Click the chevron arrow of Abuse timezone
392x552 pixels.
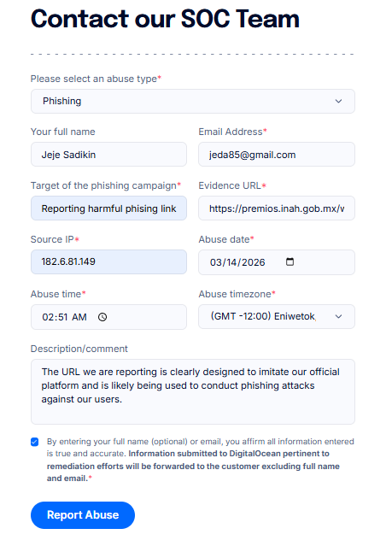[x=338, y=316]
